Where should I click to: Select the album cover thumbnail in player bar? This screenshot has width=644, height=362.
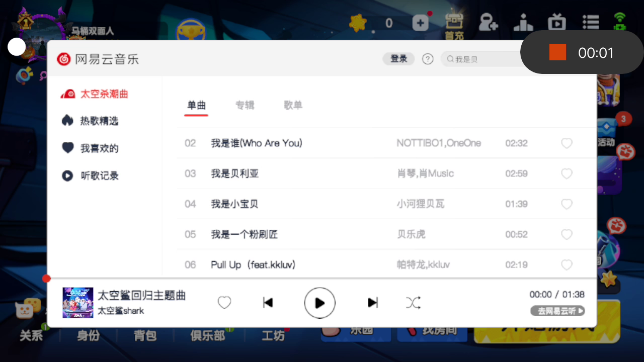(x=78, y=303)
